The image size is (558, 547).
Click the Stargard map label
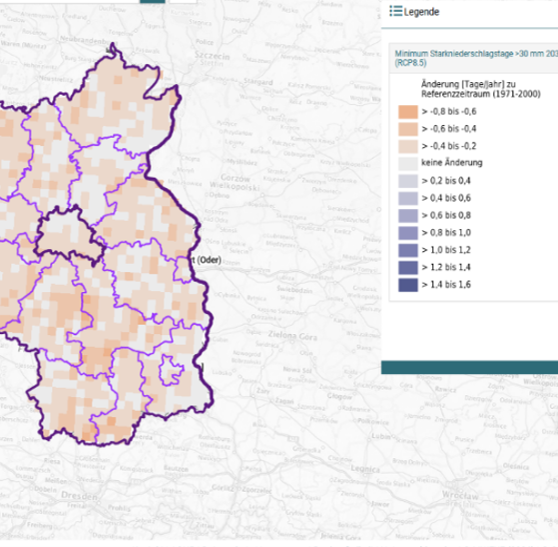[258, 82]
